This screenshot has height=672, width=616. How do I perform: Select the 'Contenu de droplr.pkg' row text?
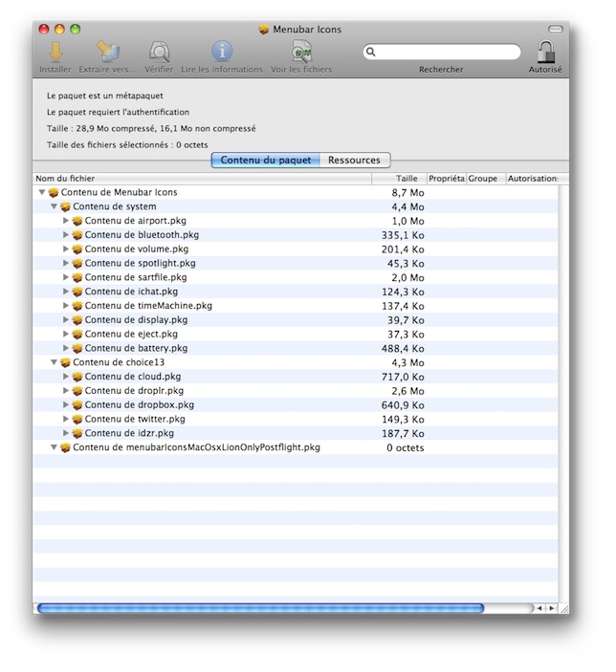click(x=134, y=390)
